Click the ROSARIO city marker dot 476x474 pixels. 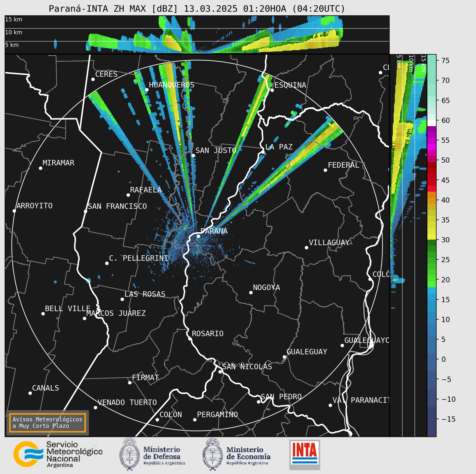coord(190,339)
